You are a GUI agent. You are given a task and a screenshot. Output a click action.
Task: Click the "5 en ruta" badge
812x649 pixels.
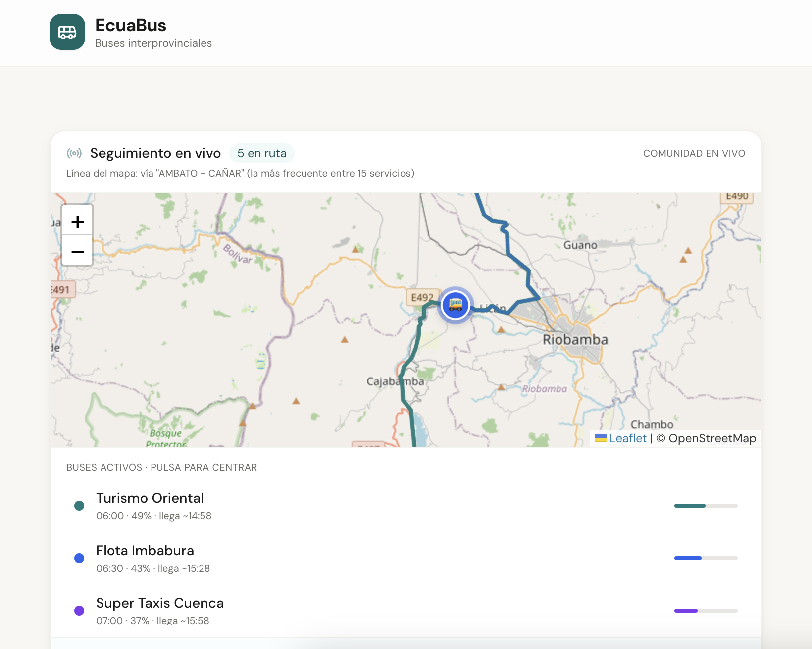pyautogui.click(x=262, y=153)
